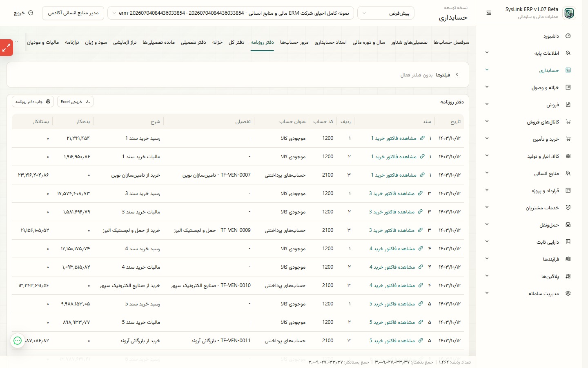Expand the فروش menu chevron
Viewport: 588px width, 368px height.
click(x=487, y=104)
